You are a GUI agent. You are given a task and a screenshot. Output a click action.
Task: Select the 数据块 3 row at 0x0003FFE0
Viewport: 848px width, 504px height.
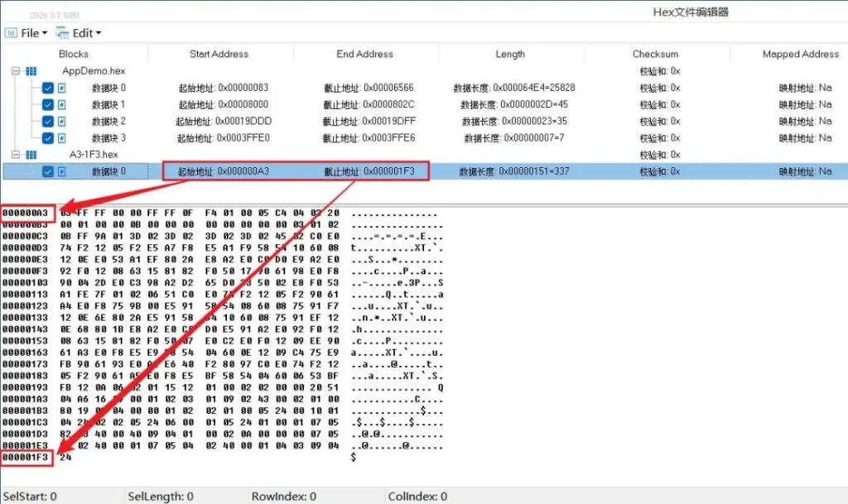pyautogui.click(x=219, y=138)
